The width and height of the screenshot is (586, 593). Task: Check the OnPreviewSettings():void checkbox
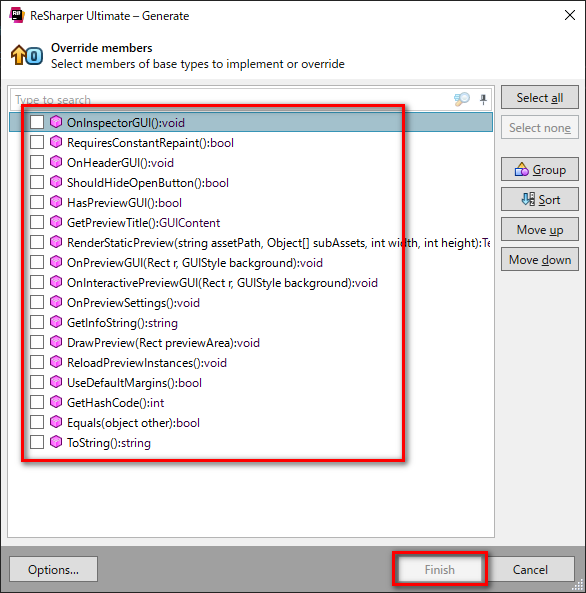37,302
